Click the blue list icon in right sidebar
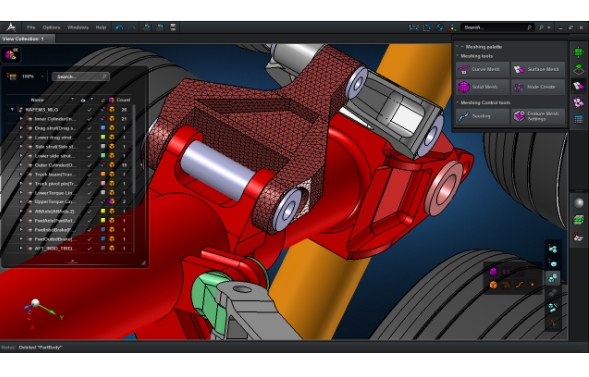 578,119
